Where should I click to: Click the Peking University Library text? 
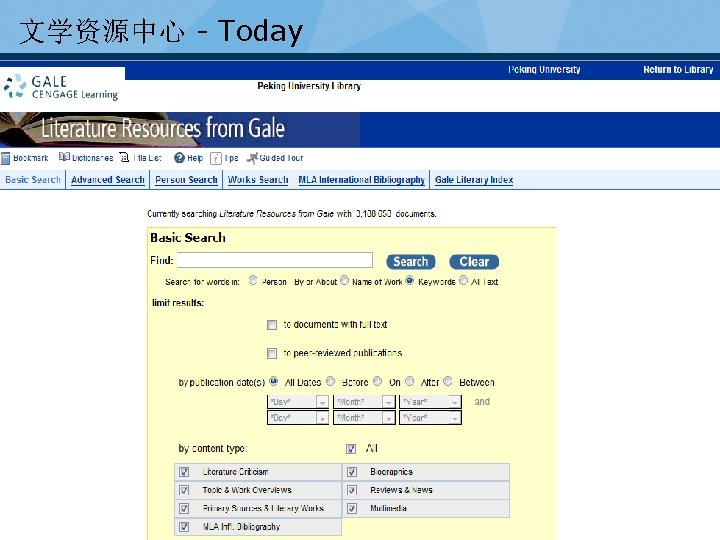(309, 86)
